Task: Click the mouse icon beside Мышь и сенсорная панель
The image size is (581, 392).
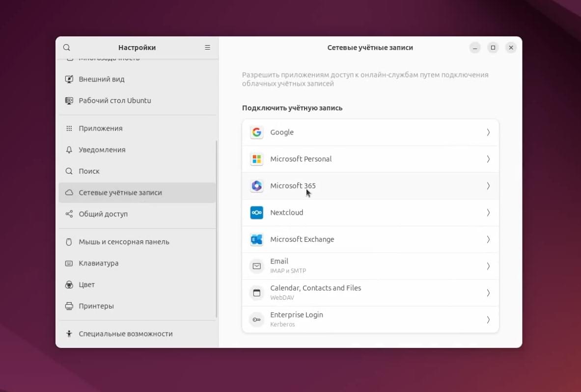Action: (x=69, y=242)
